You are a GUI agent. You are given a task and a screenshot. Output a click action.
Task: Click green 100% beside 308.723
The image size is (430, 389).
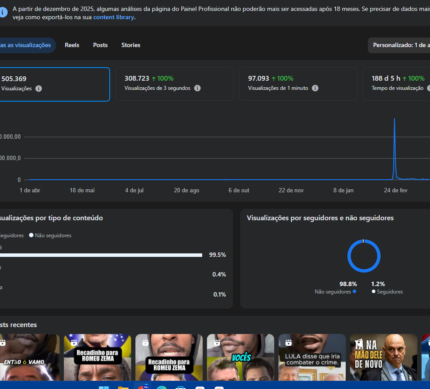tap(165, 79)
